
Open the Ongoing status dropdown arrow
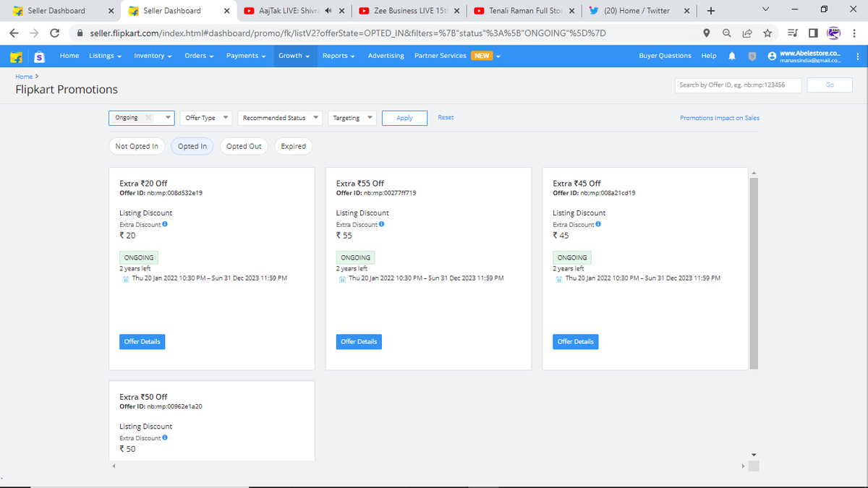pos(169,118)
